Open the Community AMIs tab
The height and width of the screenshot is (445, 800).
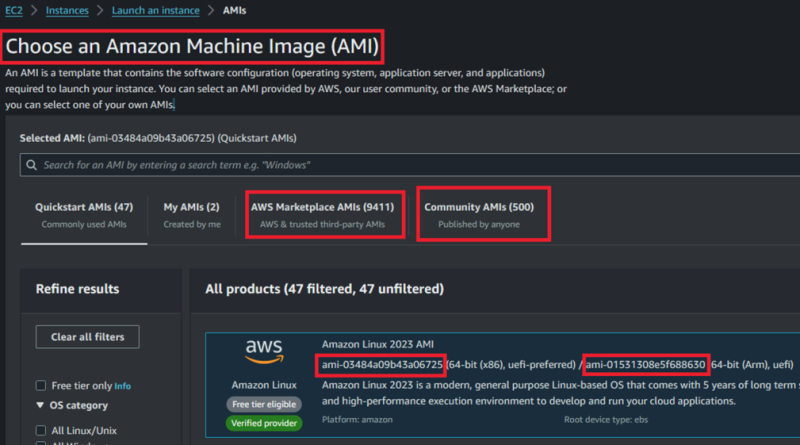tap(479, 215)
